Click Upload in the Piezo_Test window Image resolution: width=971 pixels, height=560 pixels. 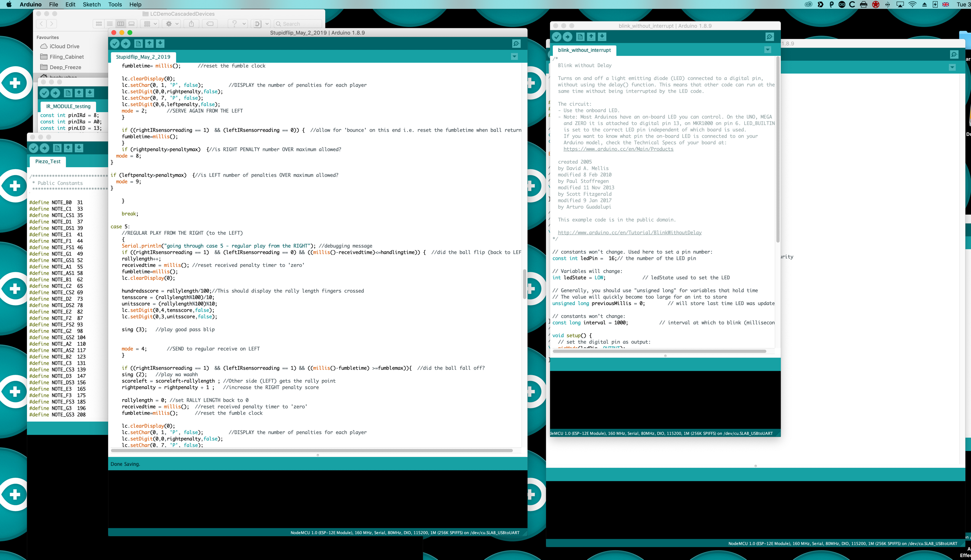(x=44, y=148)
